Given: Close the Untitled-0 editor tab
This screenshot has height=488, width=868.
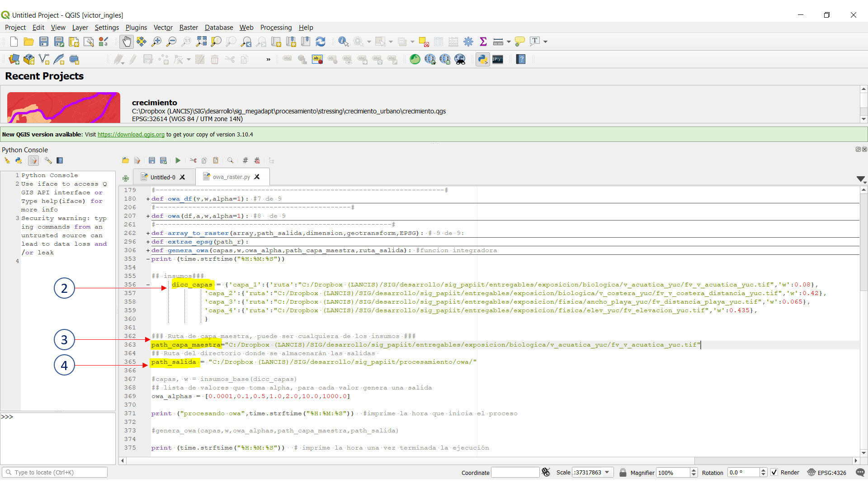Looking at the screenshot, I should [182, 177].
